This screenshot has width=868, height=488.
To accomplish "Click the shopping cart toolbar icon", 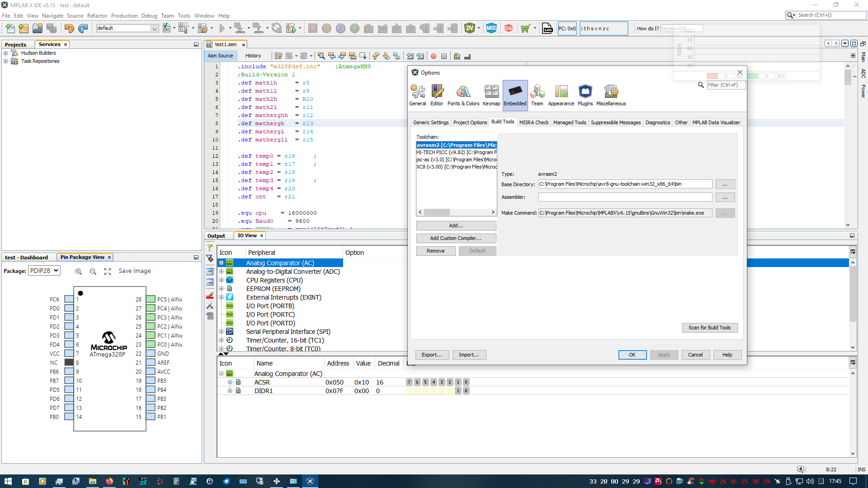I will tap(525, 28).
